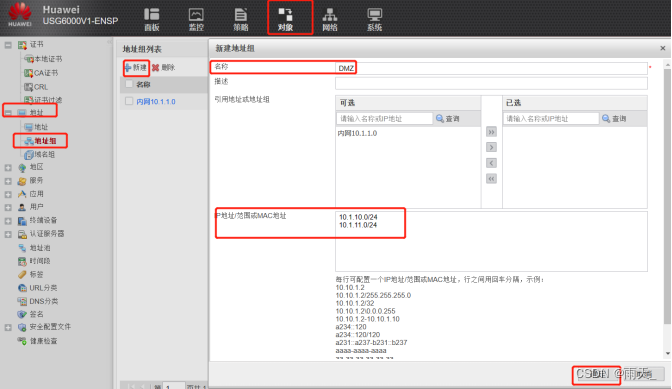Click the dialog vertical scrollbar
Viewport: 672px width, 389px height.
tap(667, 196)
